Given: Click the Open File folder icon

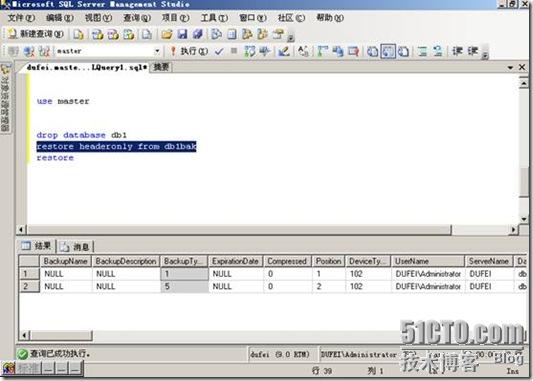Looking at the screenshot, I should coord(167,34).
